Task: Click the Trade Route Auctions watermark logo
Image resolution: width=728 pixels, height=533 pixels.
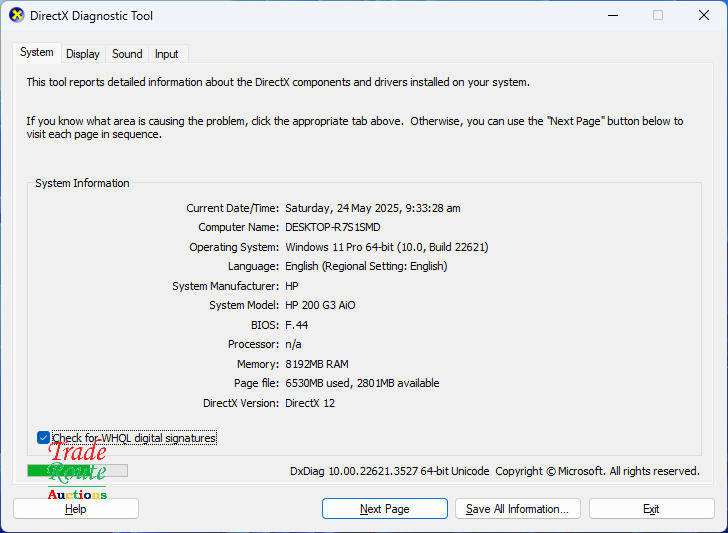Action: (77, 470)
